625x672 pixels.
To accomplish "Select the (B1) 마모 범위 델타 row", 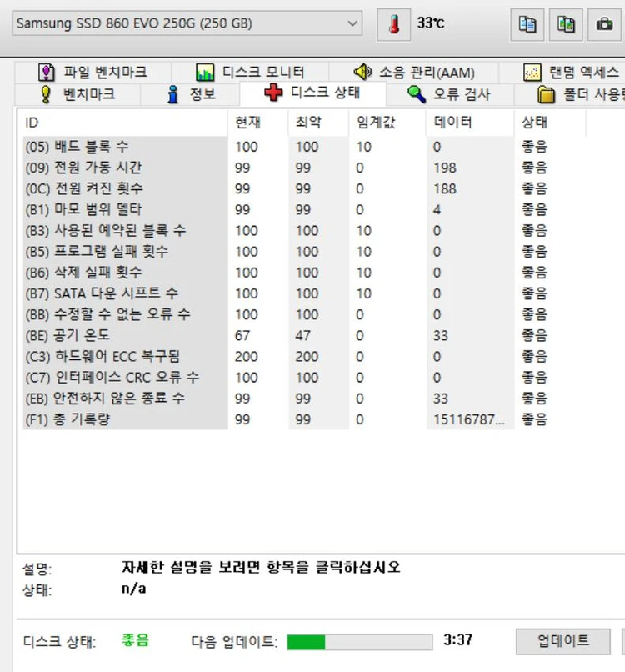I will [x=304, y=209].
